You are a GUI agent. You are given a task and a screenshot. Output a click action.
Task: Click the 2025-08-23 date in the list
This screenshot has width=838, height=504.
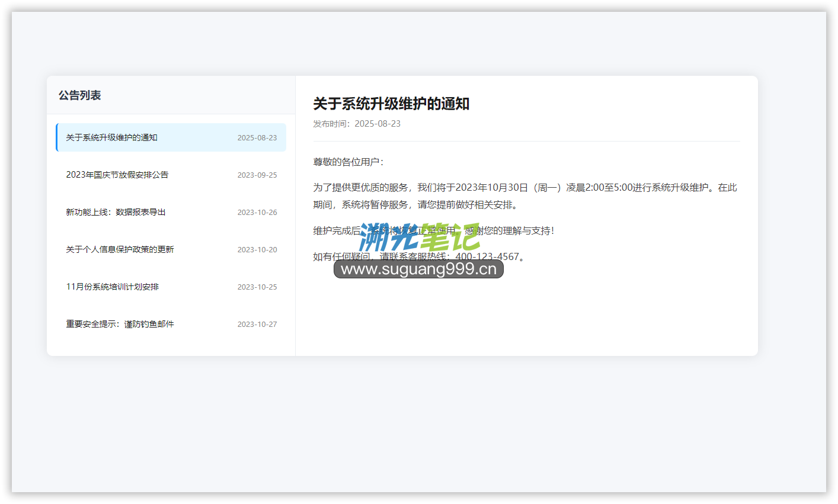257,137
